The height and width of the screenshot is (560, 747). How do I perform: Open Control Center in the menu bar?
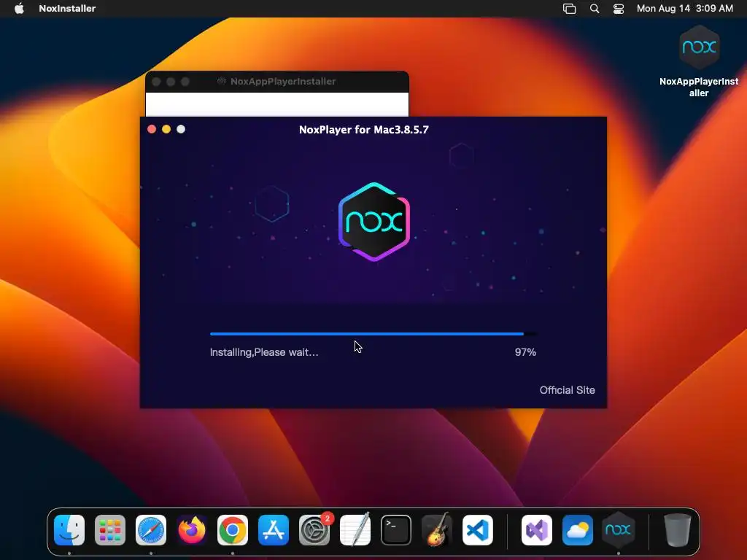[619, 8]
